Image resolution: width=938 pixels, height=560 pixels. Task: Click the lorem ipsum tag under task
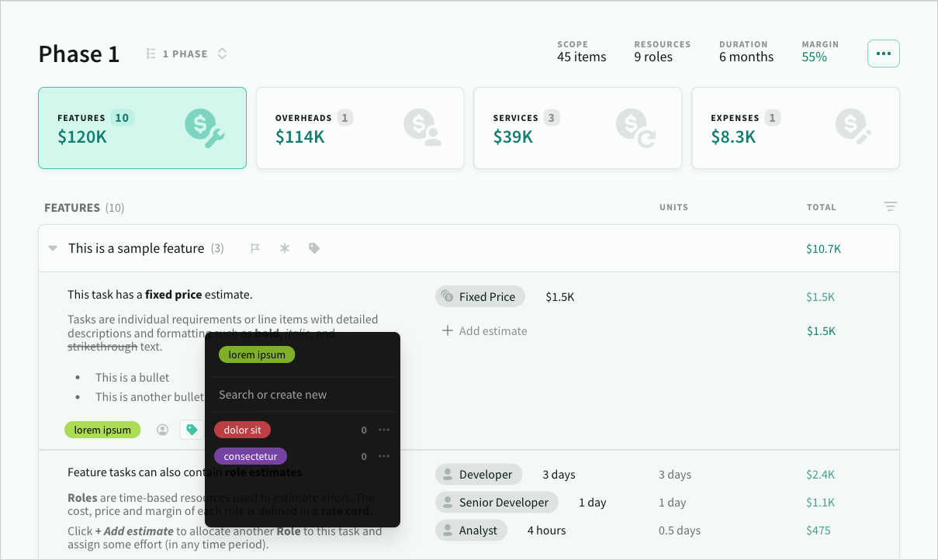coord(102,430)
